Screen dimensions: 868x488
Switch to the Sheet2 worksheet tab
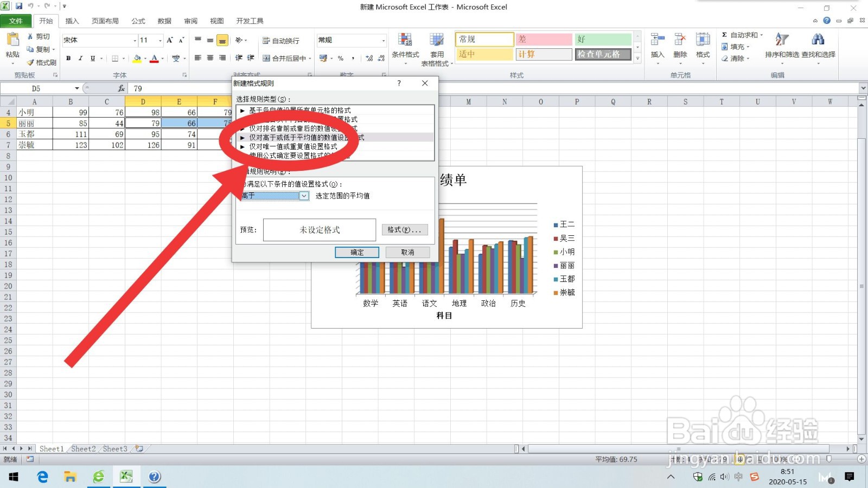point(84,449)
